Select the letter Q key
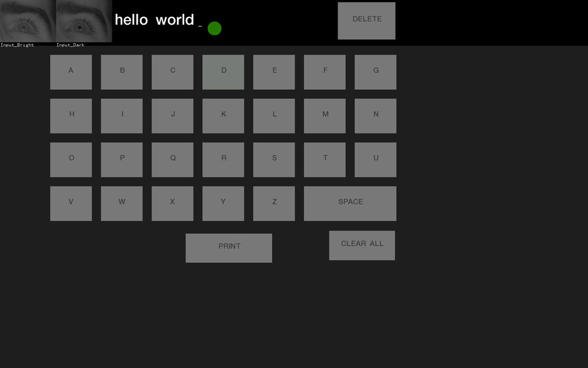Viewport: 588px width, 368px height. point(172,159)
